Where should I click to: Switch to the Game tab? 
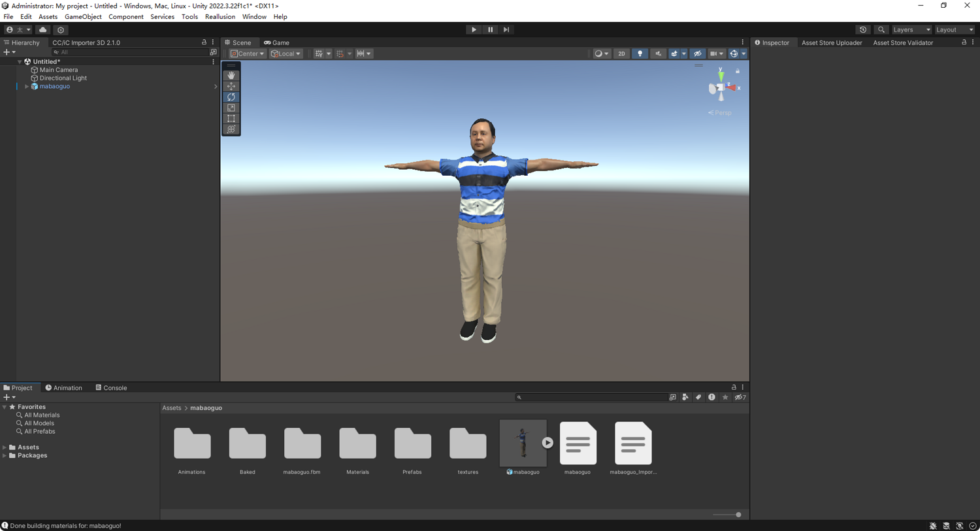[x=276, y=42]
